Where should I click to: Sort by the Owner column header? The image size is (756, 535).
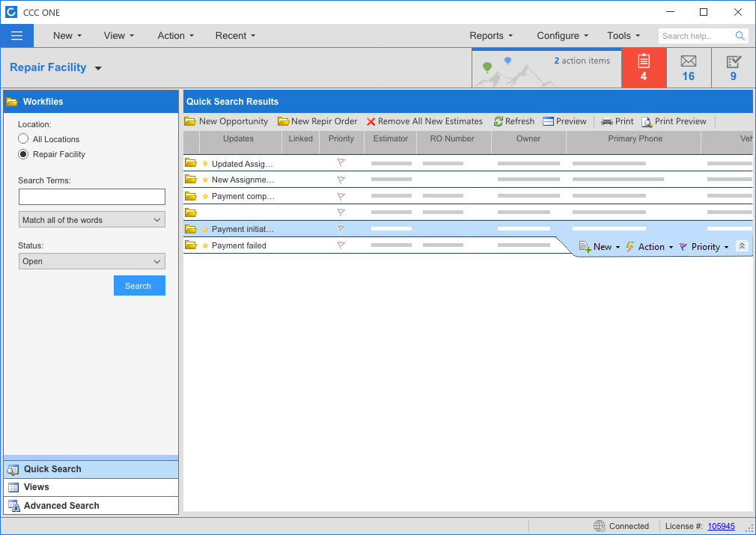point(528,142)
